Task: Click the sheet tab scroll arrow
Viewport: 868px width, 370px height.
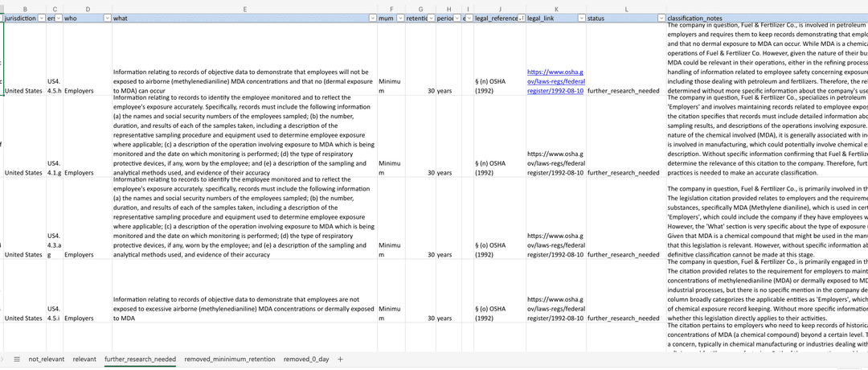Action: coord(3,359)
